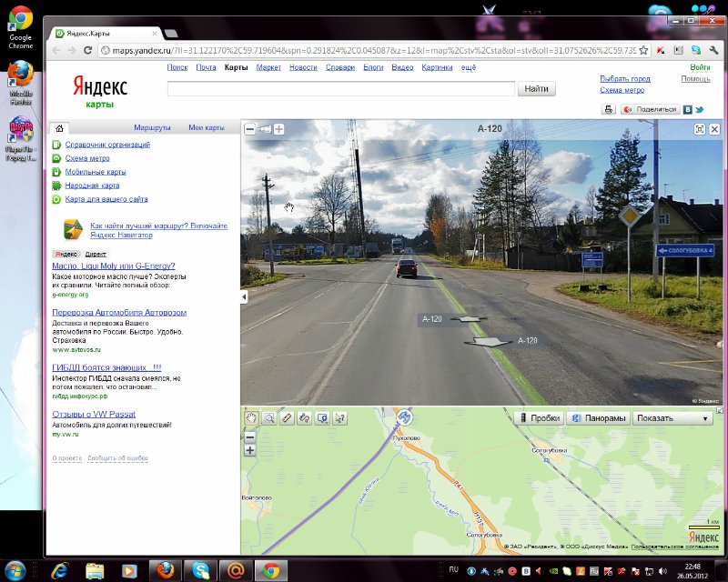
Task: Open Народная карта link
Action: 92,186
